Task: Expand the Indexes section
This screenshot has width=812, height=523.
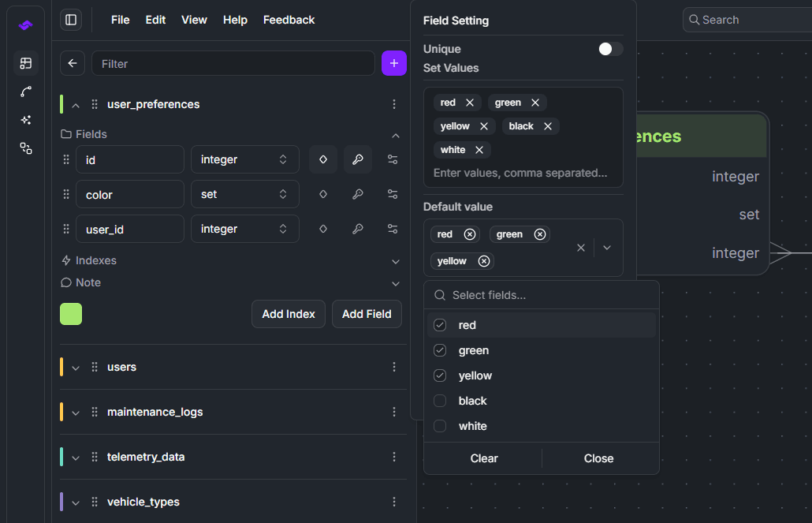Action: click(x=396, y=260)
